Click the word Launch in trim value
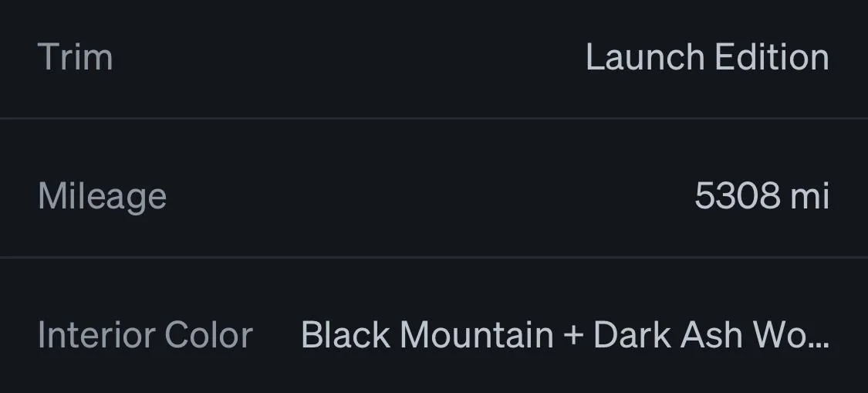The image size is (868, 393). [644, 57]
